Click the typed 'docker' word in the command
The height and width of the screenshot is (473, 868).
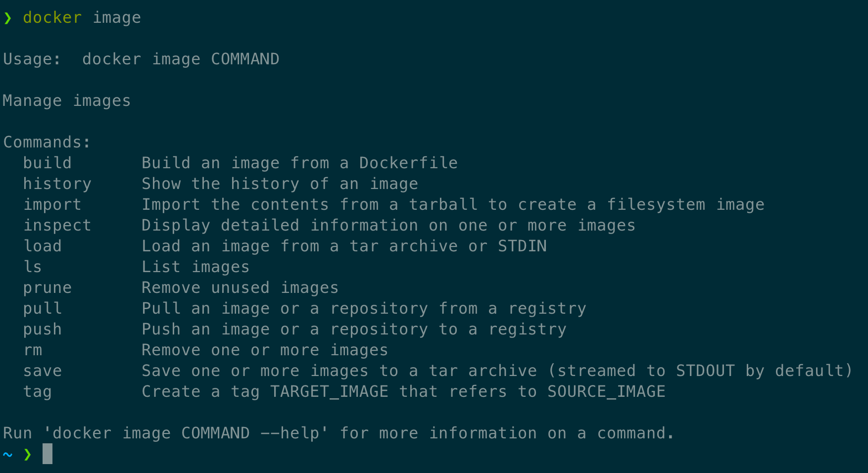click(52, 17)
